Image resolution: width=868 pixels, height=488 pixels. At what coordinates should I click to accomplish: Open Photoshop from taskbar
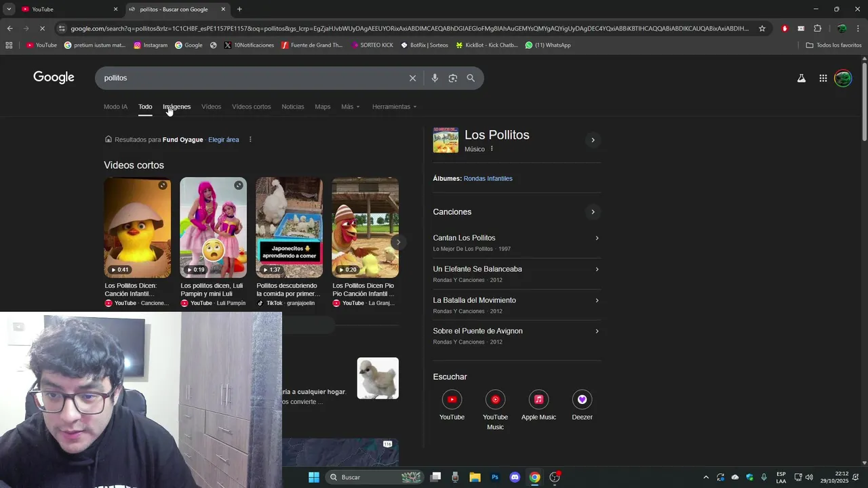coord(495,477)
